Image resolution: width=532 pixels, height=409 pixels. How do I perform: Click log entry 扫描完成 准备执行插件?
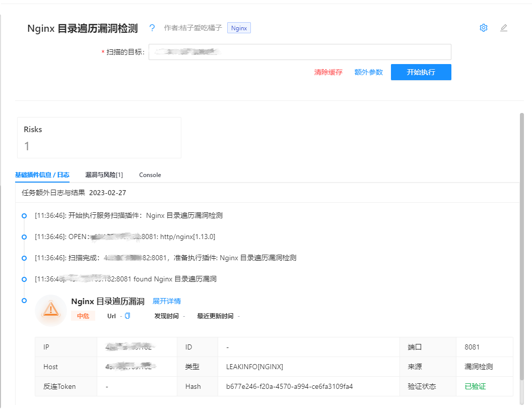pos(166,258)
